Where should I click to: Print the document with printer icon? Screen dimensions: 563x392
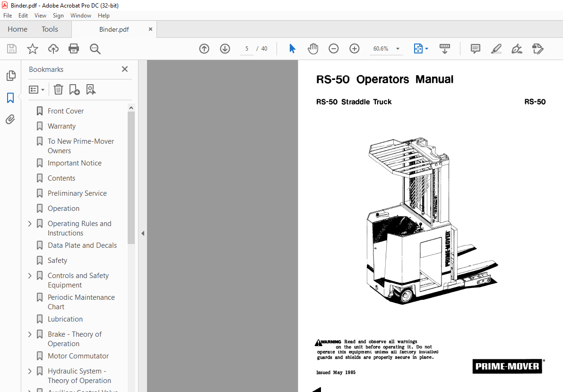[x=74, y=49]
